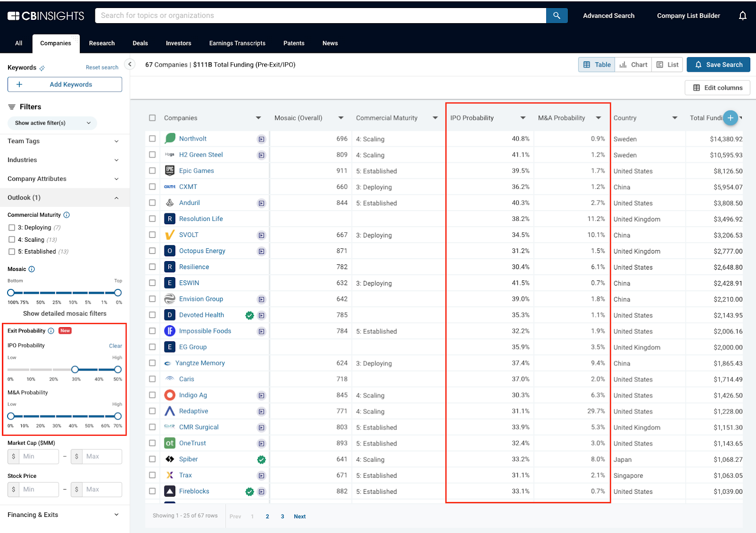The image size is (756, 533).
Task: Click the blue search magnifier button
Action: coord(557,16)
